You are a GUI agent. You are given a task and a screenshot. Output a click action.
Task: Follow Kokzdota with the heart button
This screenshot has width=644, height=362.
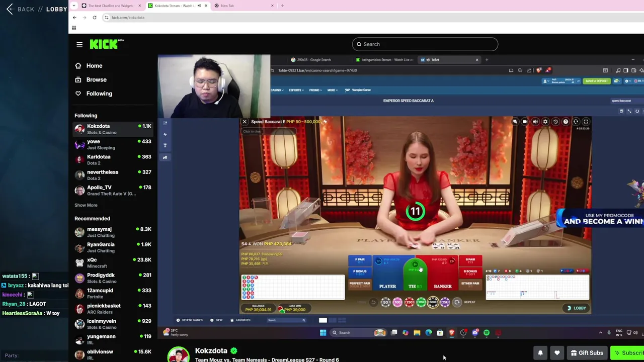(557, 353)
